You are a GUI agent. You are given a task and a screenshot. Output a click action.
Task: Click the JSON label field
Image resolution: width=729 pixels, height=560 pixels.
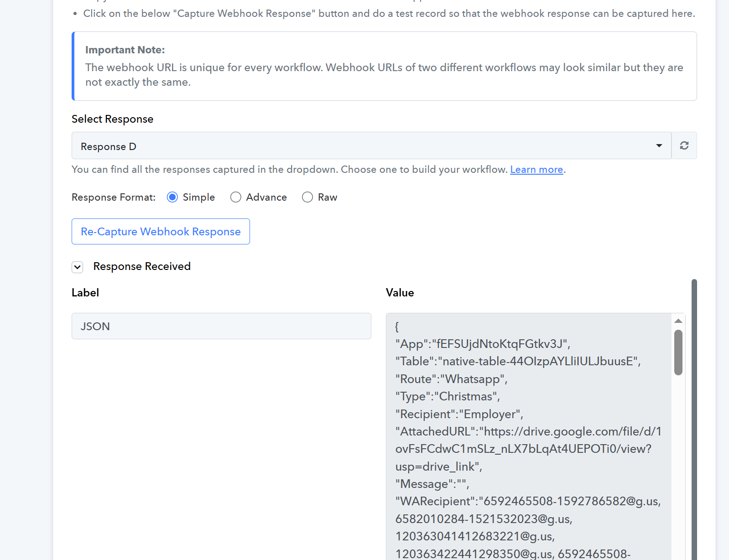pyautogui.click(x=221, y=326)
